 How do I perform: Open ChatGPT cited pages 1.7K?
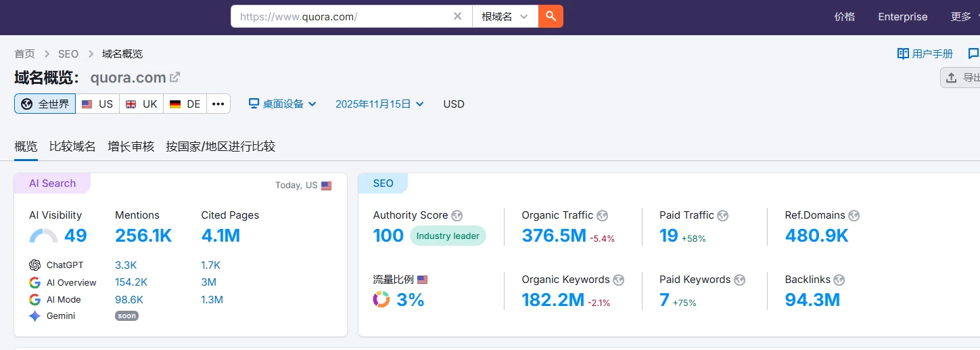(211, 265)
